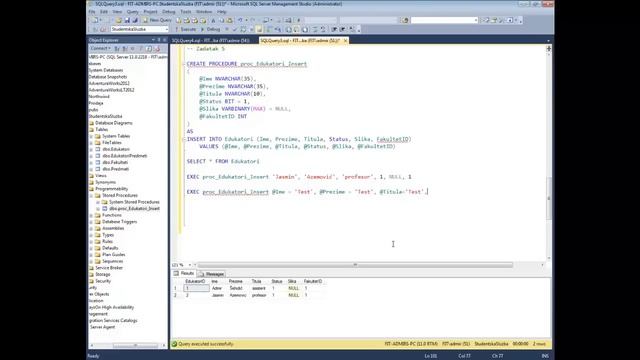Select the Service Broker folder
The width and height of the screenshot is (640, 360).
click(109, 268)
